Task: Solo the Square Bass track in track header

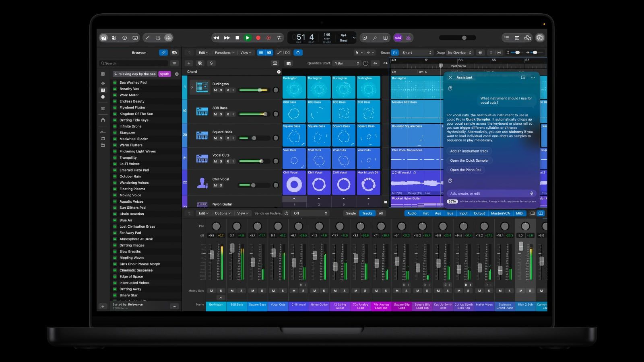Action: (x=221, y=138)
